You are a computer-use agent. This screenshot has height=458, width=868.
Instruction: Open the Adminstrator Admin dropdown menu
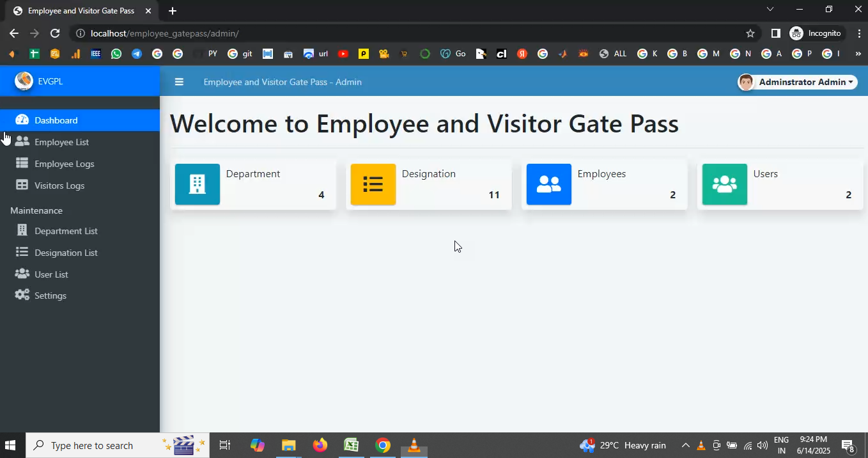pyautogui.click(x=805, y=82)
